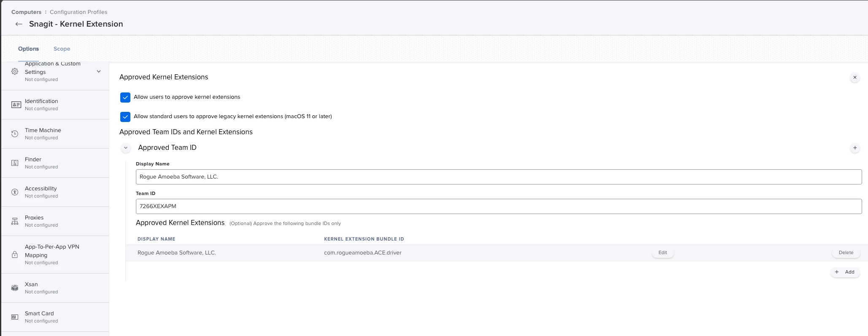Open Application & Custom Settings gear icon
The image size is (868, 336).
tap(15, 71)
